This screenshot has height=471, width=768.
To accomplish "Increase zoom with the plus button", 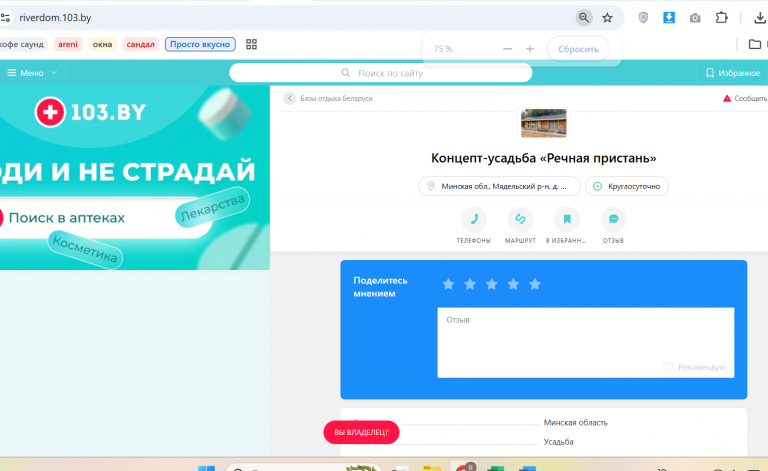I will (530, 48).
